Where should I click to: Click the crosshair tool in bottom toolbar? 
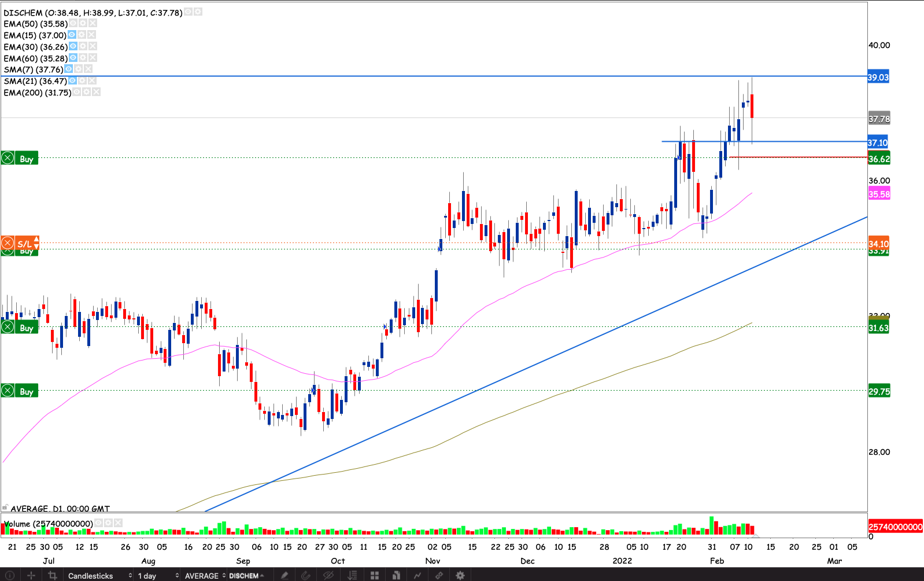pos(31,576)
